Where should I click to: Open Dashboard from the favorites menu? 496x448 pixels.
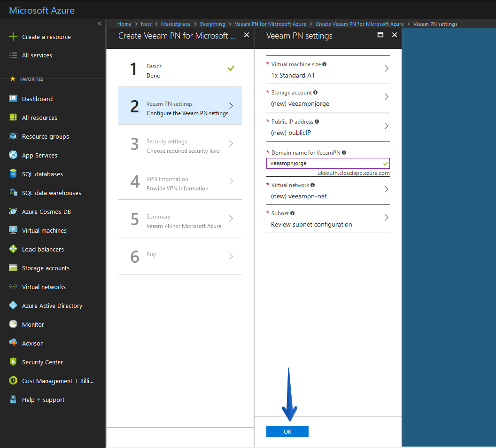point(37,99)
